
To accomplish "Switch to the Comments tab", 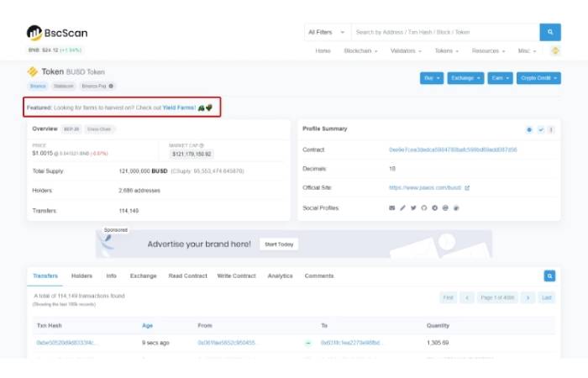I will coord(319,276).
